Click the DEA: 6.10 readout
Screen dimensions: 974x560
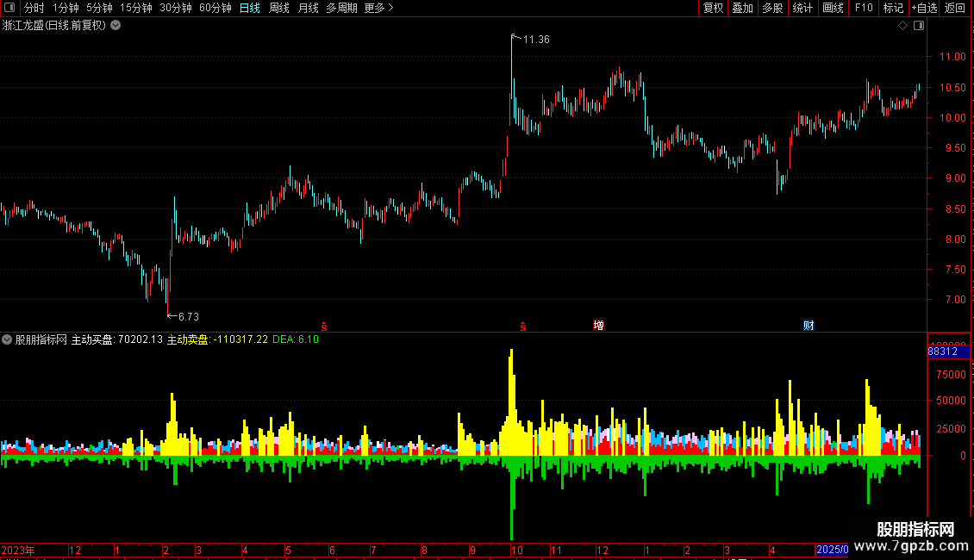(x=296, y=339)
